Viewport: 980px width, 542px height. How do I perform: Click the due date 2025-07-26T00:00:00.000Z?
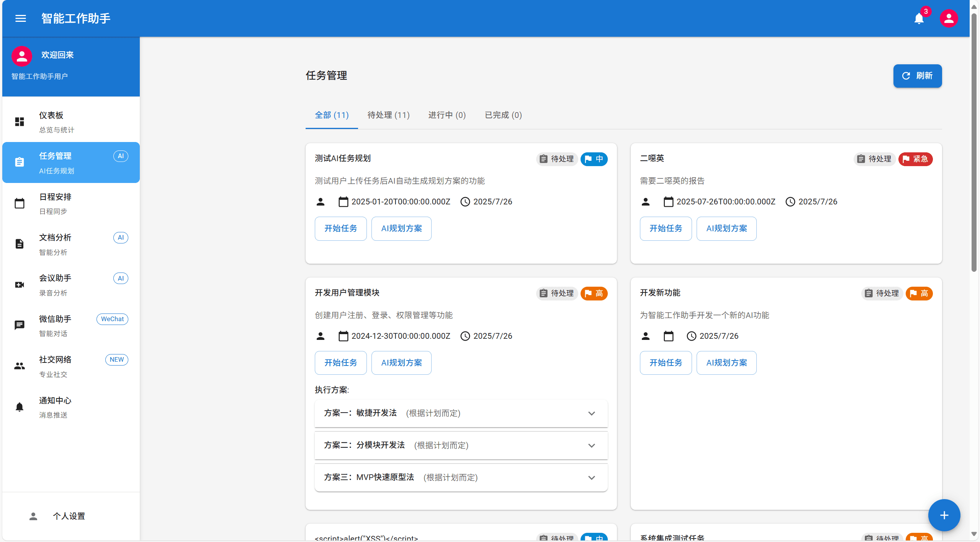[x=726, y=202]
